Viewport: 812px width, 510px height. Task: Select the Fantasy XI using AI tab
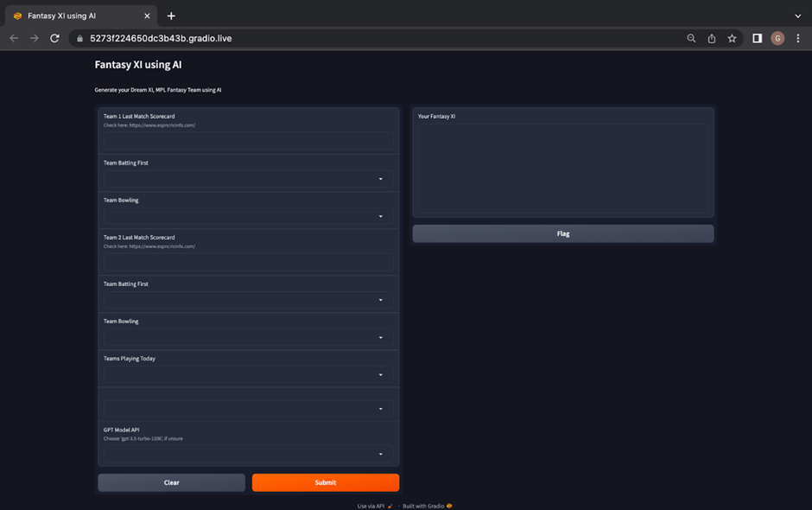80,16
